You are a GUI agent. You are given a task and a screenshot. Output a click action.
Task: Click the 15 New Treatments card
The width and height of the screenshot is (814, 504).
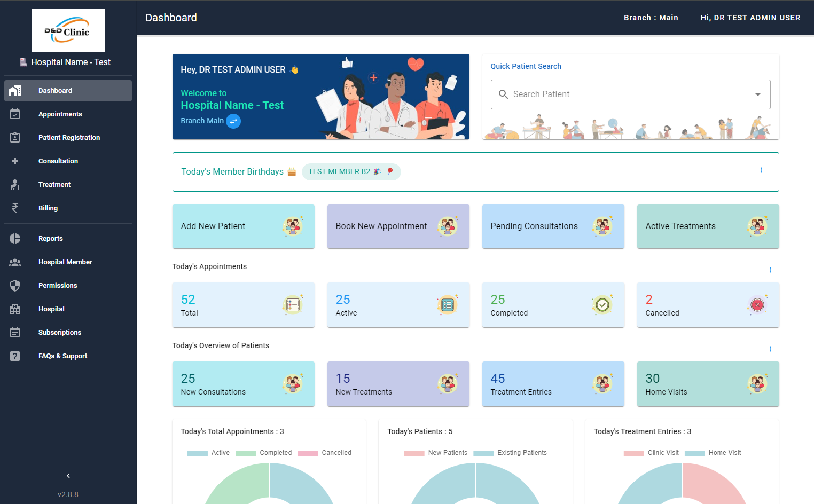point(398,384)
